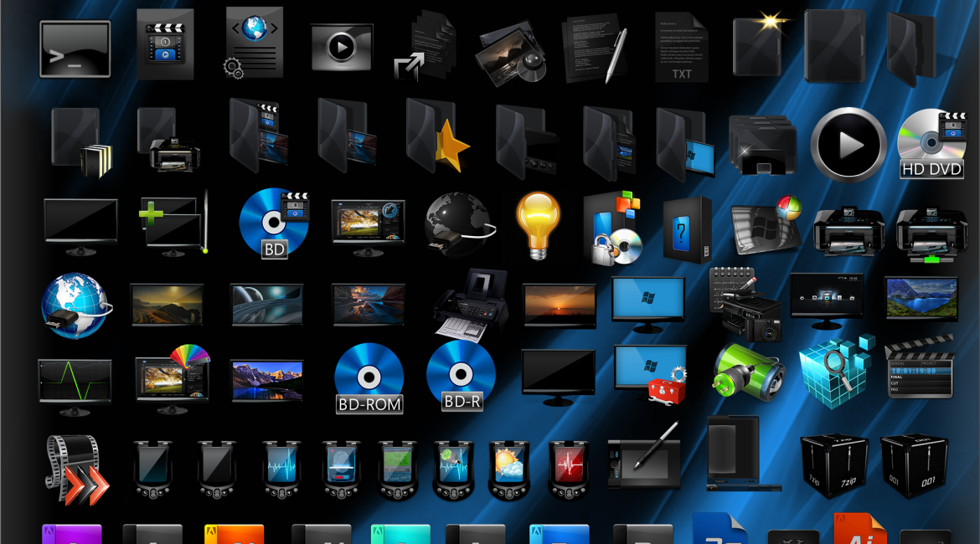
Task: Click the monitor with green plus sign
Action: click(x=173, y=223)
